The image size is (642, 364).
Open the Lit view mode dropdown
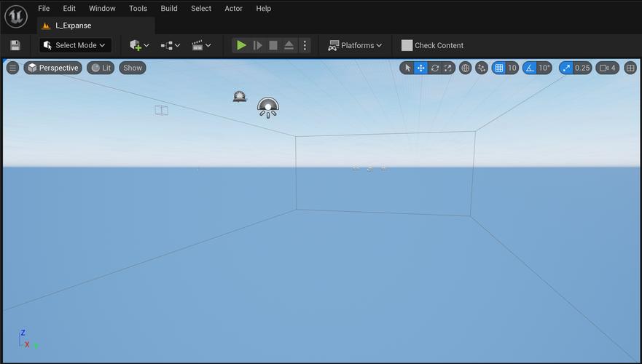click(x=101, y=68)
